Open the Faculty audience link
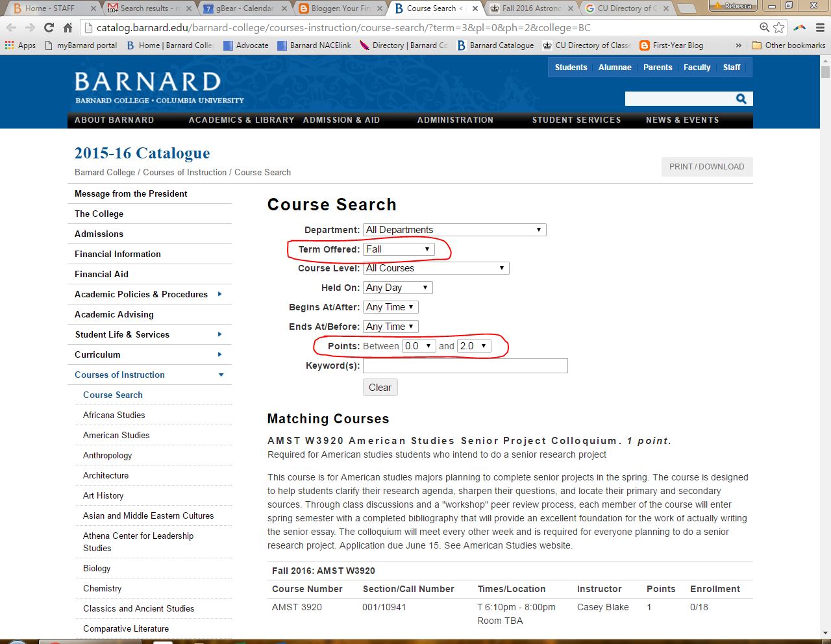Viewport: 831px width, 644px height. pyautogui.click(x=697, y=68)
